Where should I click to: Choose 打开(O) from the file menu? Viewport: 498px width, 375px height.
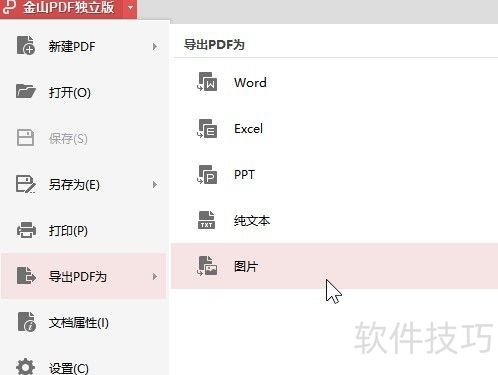(84, 92)
